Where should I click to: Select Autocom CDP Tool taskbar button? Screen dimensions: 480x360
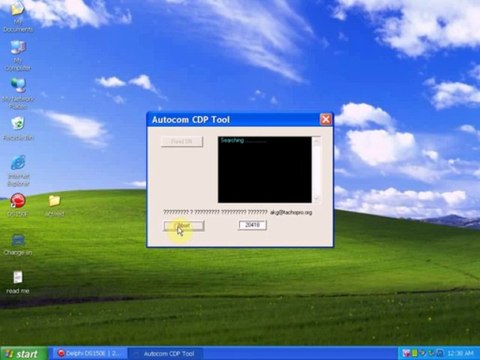coord(166,353)
